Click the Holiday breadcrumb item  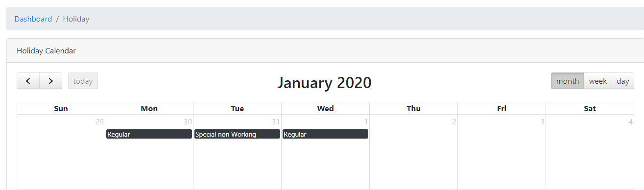pos(76,19)
